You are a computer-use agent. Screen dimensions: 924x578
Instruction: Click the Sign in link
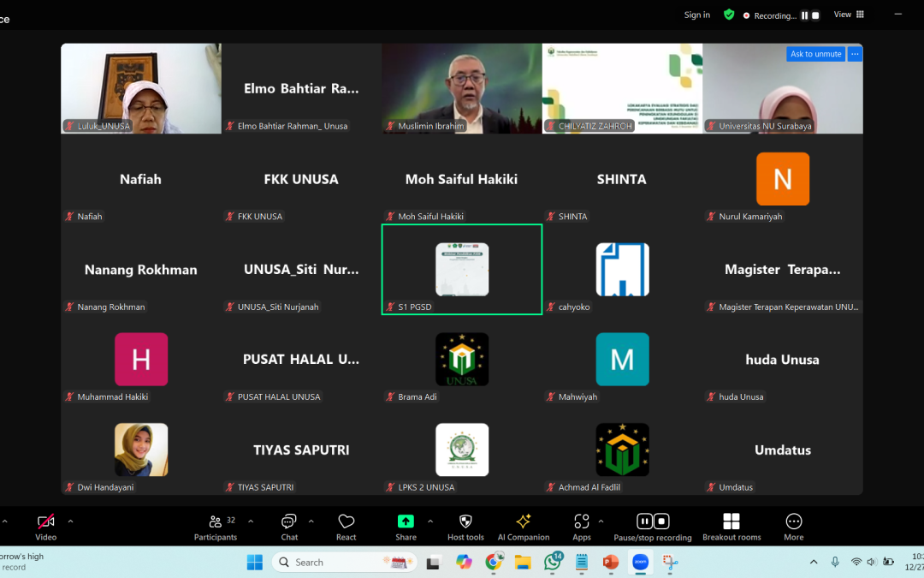pyautogui.click(x=697, y=15)
